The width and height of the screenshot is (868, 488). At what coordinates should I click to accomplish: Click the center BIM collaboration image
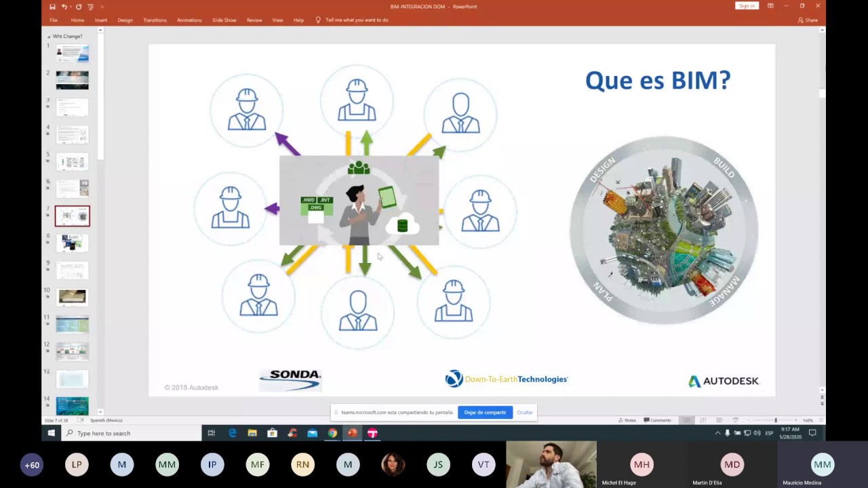pyautogui.click(x=359, y=201)
